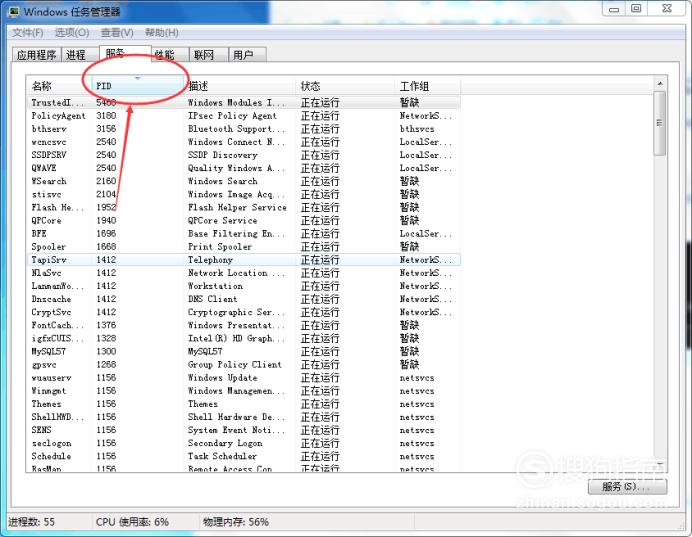Close the Task Manager window
Image resolution: width=692 pixels, height=537 pixels.
click(x=667, y=8)
